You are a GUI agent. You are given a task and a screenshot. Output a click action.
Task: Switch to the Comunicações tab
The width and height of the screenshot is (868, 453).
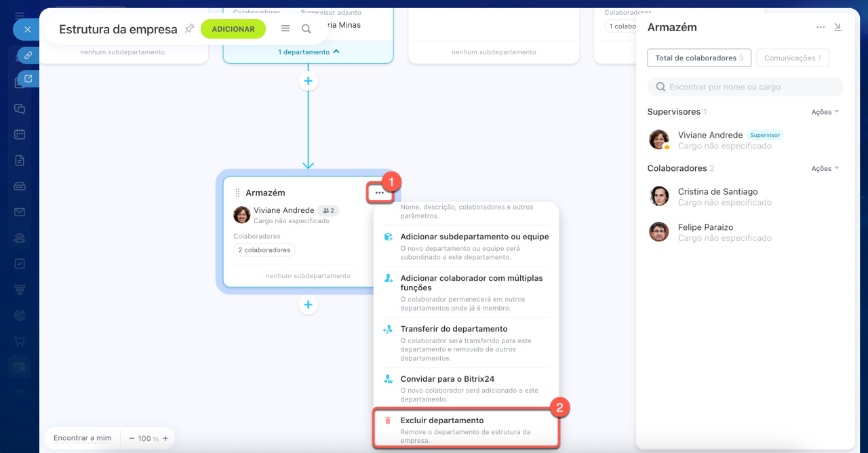792,58
